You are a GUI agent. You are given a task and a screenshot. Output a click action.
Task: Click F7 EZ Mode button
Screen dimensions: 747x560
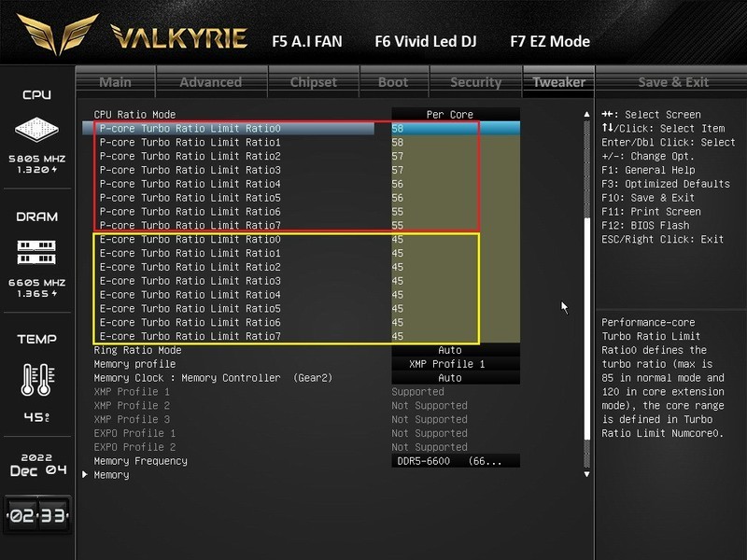click(550, 41)
